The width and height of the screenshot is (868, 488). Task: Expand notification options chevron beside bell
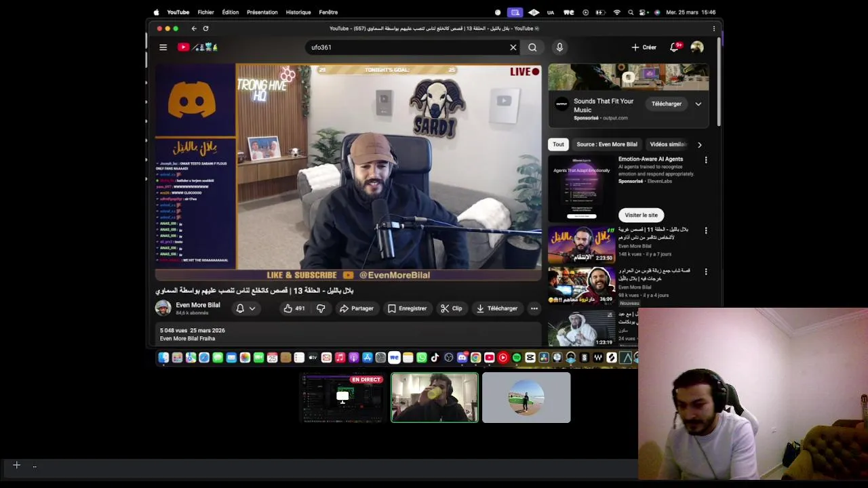tap(252, 308)
